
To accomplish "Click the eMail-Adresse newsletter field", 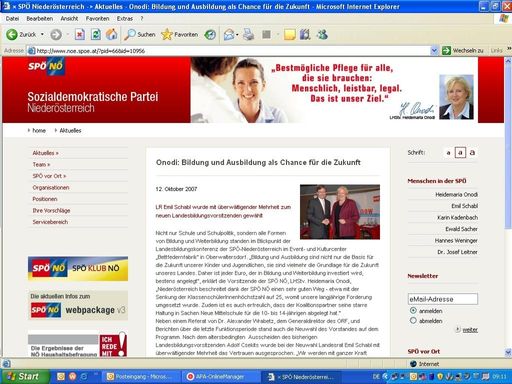I will pyautogui.click(x=443, y=299).
